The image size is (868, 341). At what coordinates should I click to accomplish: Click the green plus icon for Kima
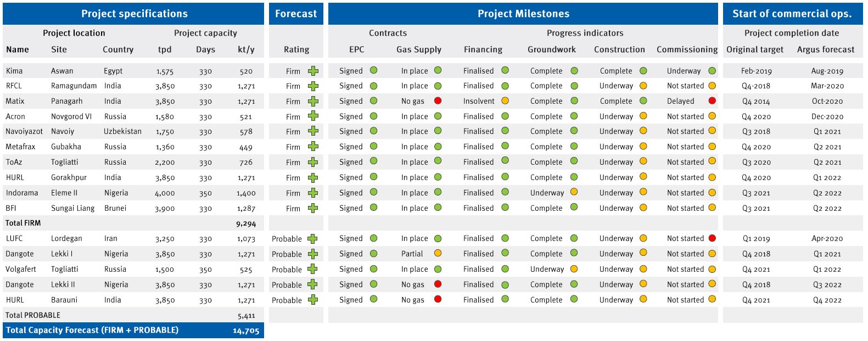click(313, 71)
